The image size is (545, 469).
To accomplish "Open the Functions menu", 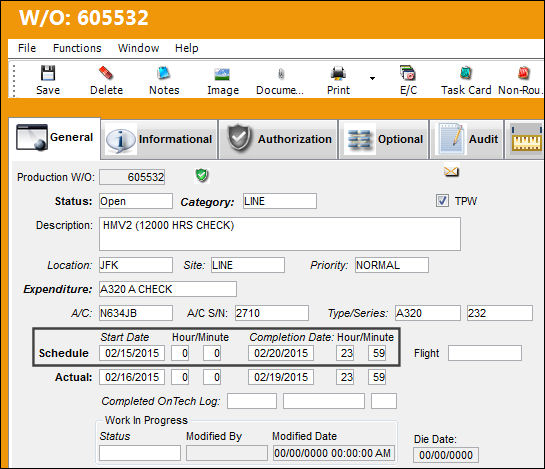I will coord(77,48).
